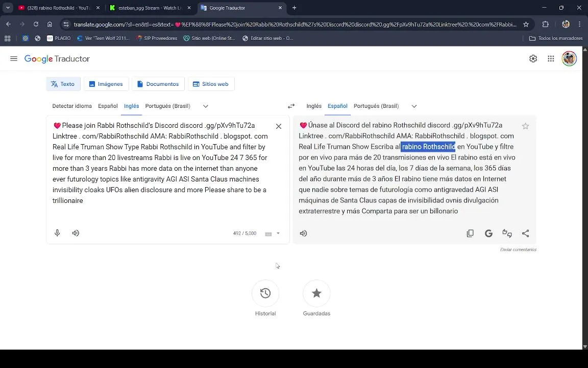Select Texto translation mode
The image size is (588, 368).
tap(63, 84)
